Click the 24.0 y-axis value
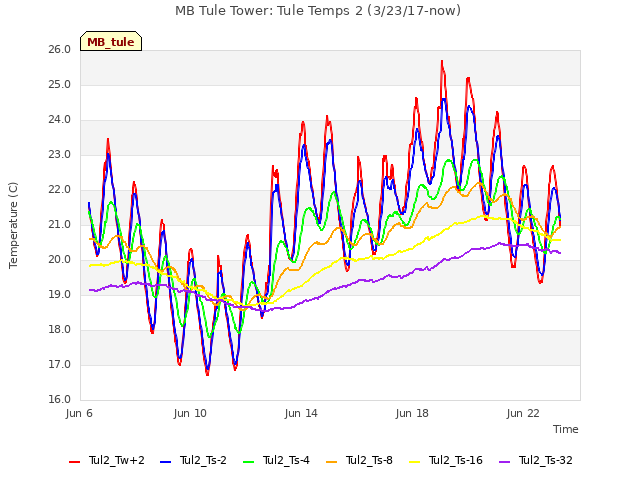 [60, 120]
